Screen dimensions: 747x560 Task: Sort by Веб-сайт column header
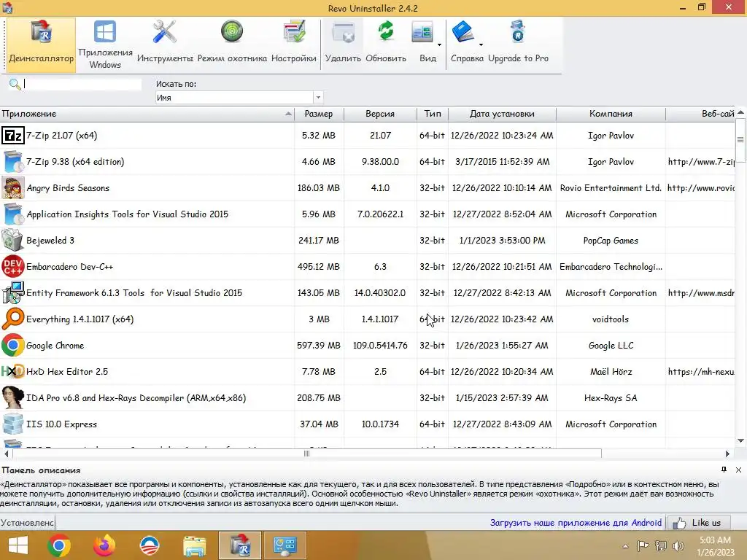[x=700, y=114]
